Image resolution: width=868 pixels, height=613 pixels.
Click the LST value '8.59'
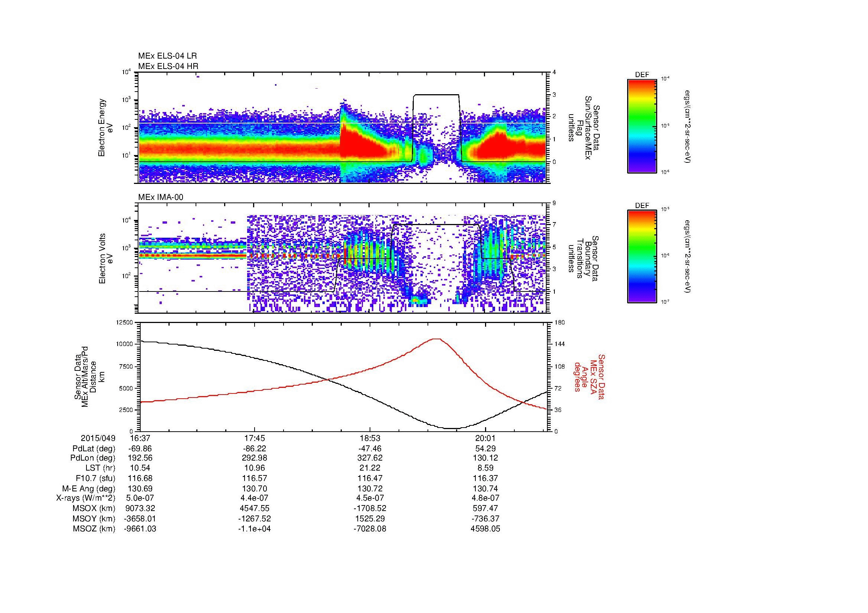[x=485, y=468]
